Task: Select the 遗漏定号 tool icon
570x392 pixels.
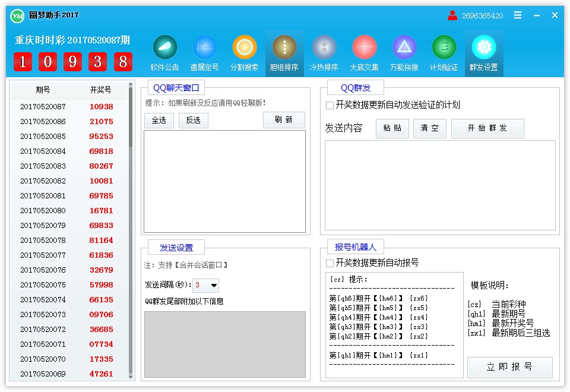Action: coord(204,52)
